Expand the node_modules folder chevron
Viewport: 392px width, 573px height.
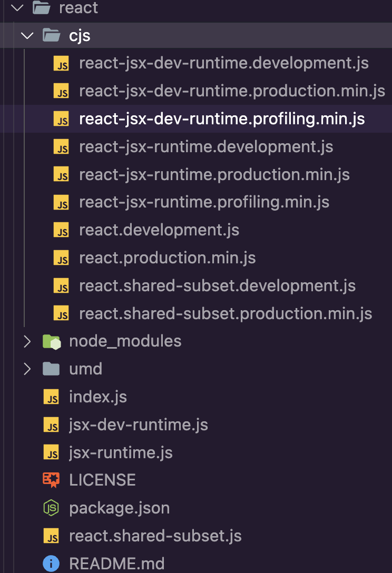coord(27,341)
